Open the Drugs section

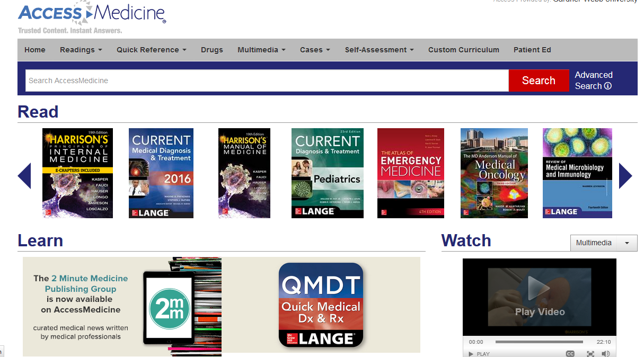(212, 50)
